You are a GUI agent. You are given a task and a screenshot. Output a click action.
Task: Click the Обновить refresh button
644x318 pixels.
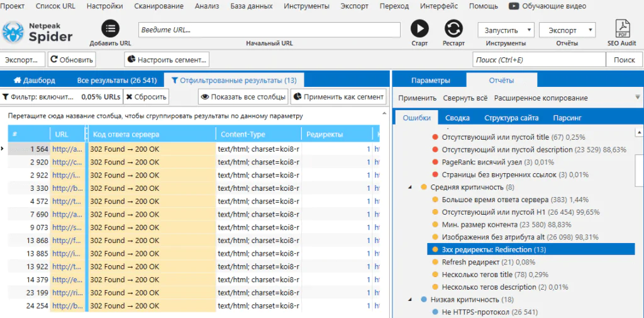pyautogui.click(x=72, y=60)
